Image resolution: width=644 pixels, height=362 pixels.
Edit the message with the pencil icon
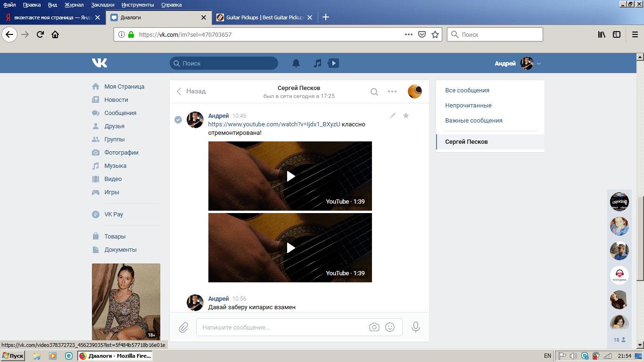(393, 115)
